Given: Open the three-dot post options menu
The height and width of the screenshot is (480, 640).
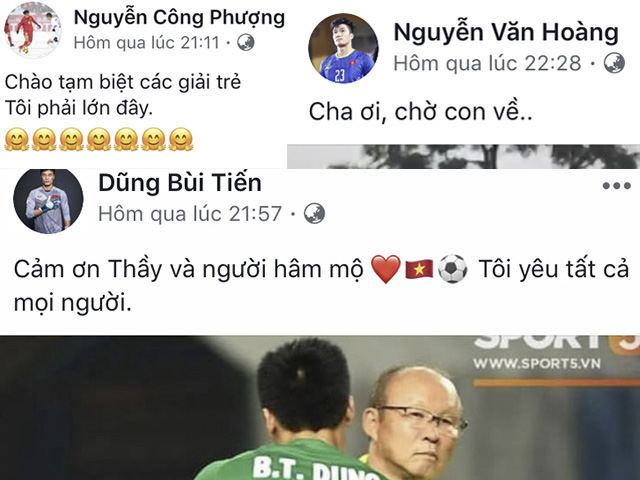Looking at the screenshot, I should coord(616,186).
